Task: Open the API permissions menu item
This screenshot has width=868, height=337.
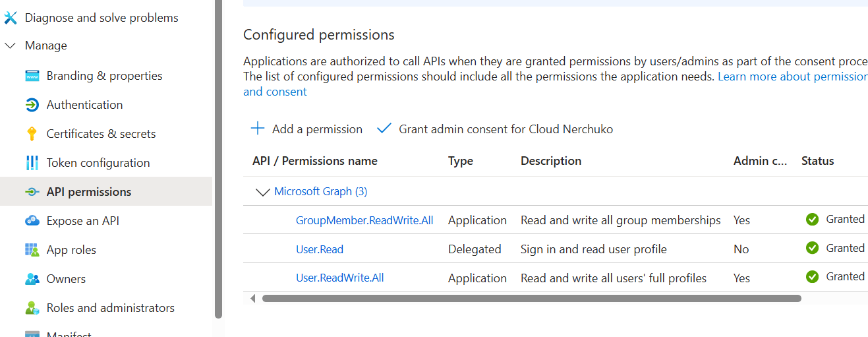Action: click(88, 192)
